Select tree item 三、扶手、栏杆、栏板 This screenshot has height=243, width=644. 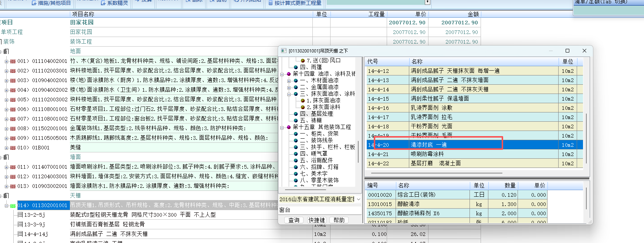tap(327, 147)
